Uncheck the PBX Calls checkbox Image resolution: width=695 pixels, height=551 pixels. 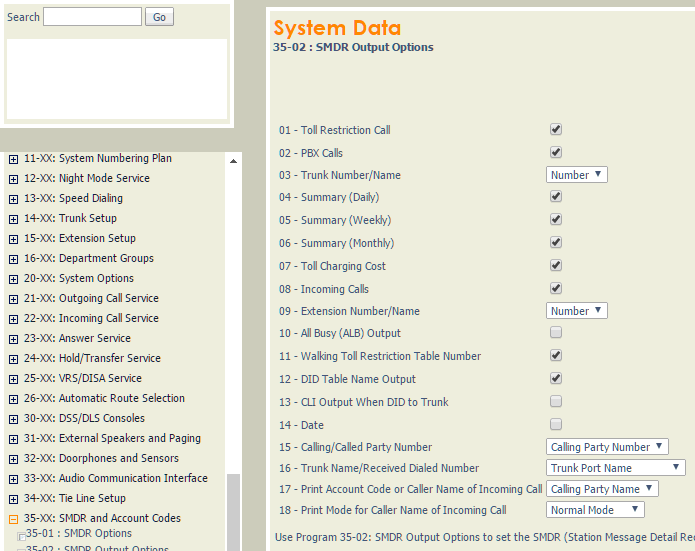pyautogui.click(x=556, y=152)
